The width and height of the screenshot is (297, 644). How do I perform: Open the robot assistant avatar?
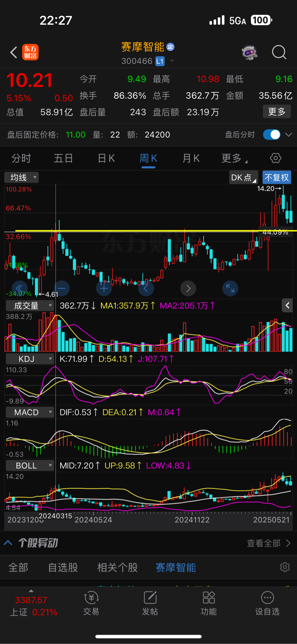pos(249,52)
